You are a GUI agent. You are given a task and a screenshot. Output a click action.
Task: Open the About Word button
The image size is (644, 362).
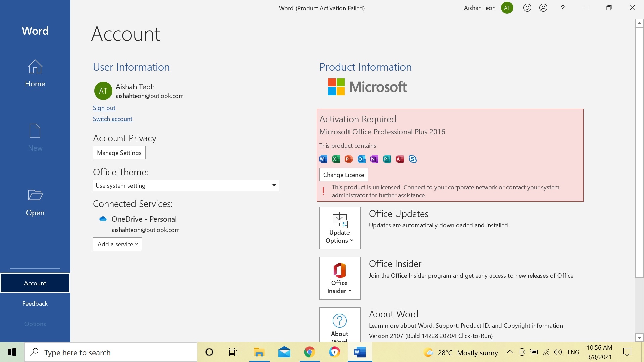[340, 324]
